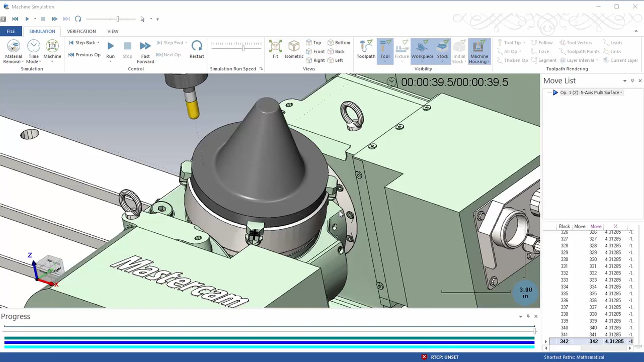
Task: Open the Tool Tip dropdown in Toolpath Rendering
Action: click(x=523, y=43)
